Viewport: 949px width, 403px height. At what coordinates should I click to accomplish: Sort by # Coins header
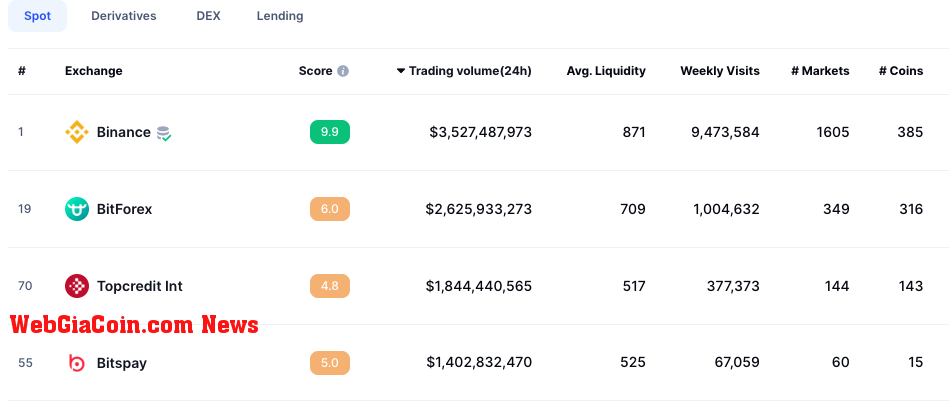pos(901,71)
